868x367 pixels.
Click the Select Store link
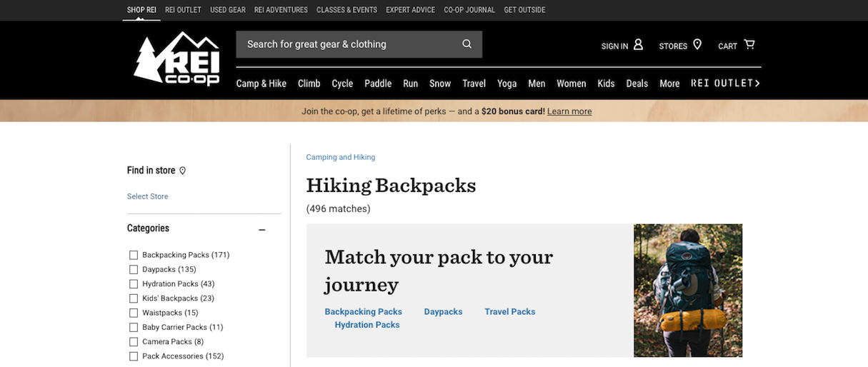click(148, 196)
